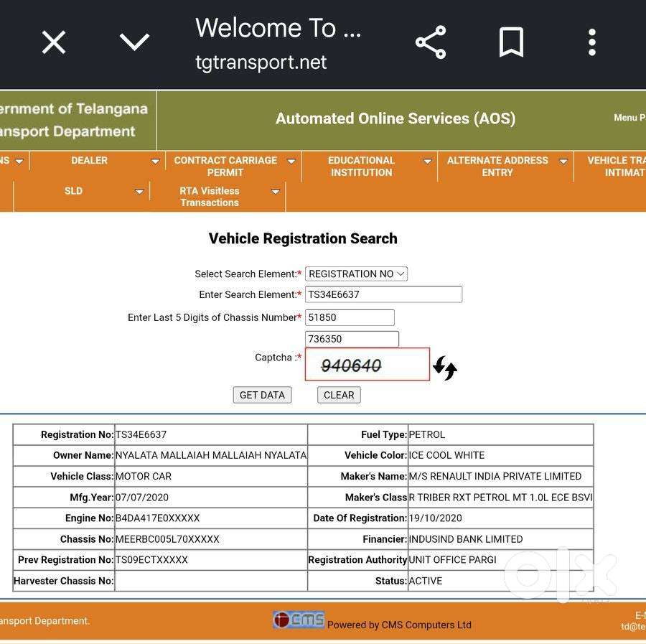Expand the RTA Visitless Transactions dropdown arrow
This screenshot has width=646, height=644.
pyautogui.click(x=275, y=192)
